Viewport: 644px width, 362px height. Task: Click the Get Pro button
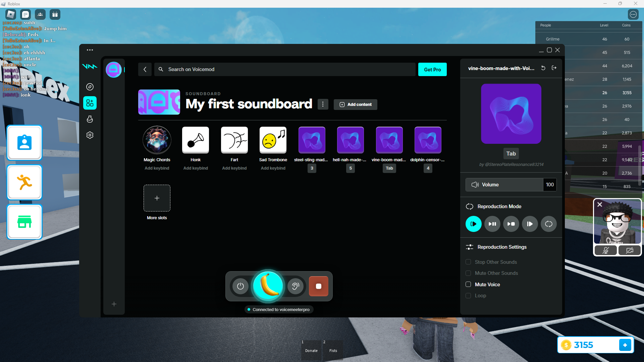(432, 69)
